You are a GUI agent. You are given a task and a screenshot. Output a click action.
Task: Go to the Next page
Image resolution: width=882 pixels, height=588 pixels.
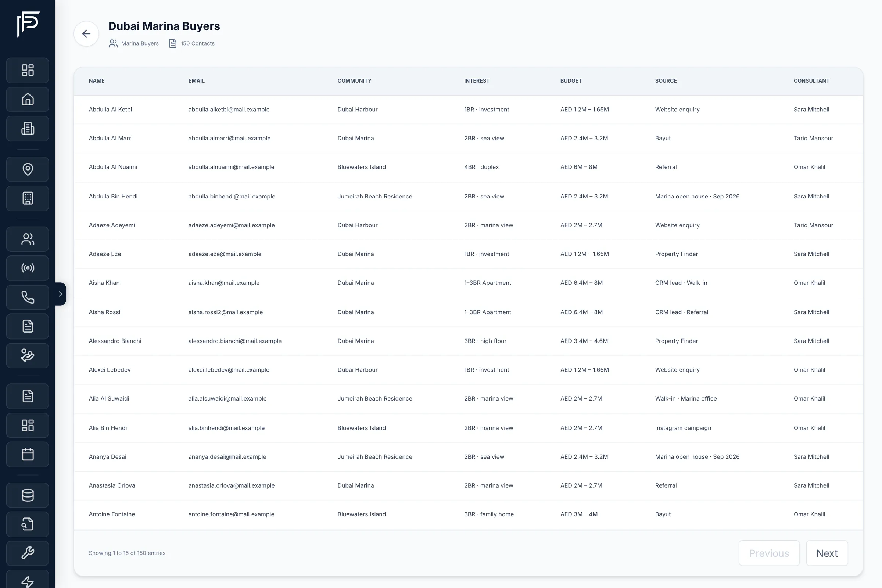(827, 553)
